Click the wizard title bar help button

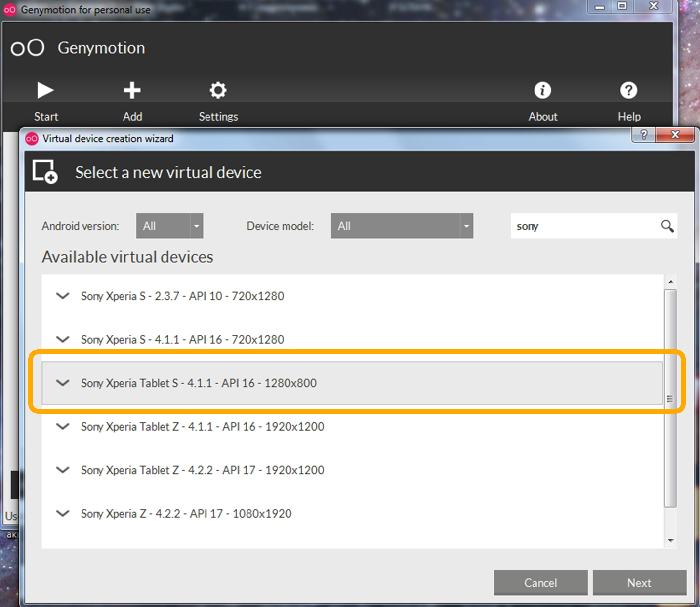tap(643, 135)
